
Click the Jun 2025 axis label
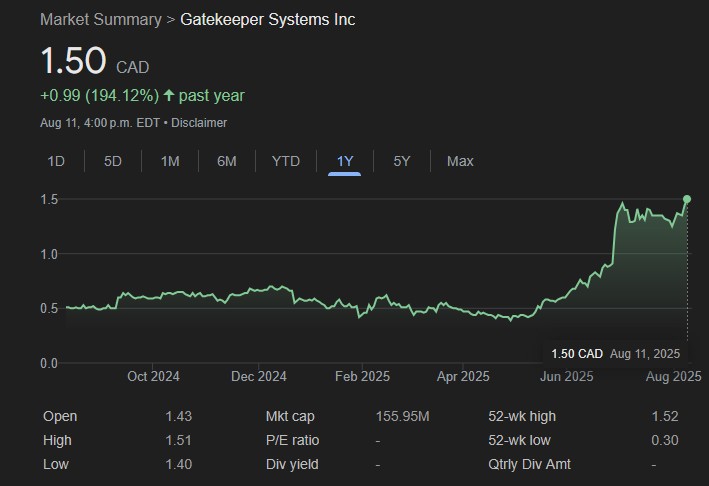[566, 377]
